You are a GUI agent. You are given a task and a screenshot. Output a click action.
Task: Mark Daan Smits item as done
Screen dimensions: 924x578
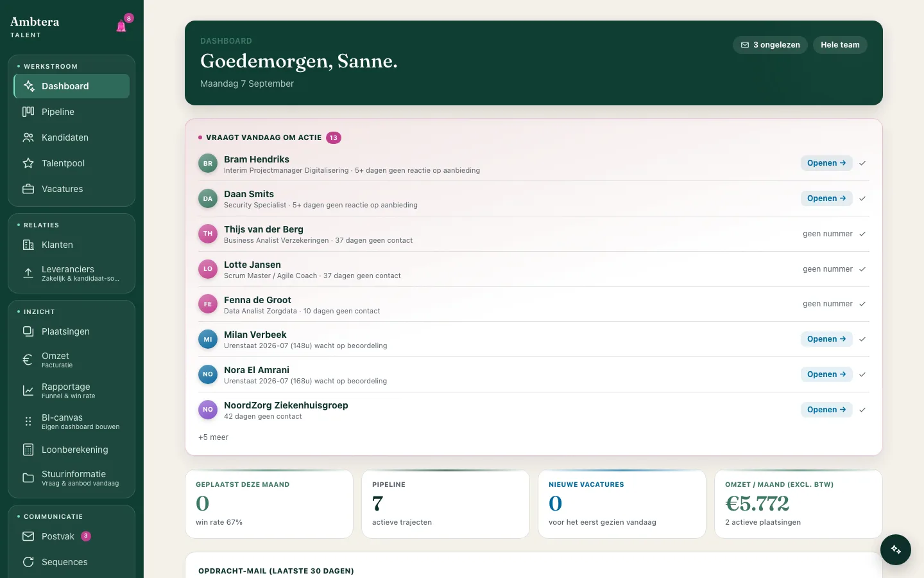[x=862, y=198]
